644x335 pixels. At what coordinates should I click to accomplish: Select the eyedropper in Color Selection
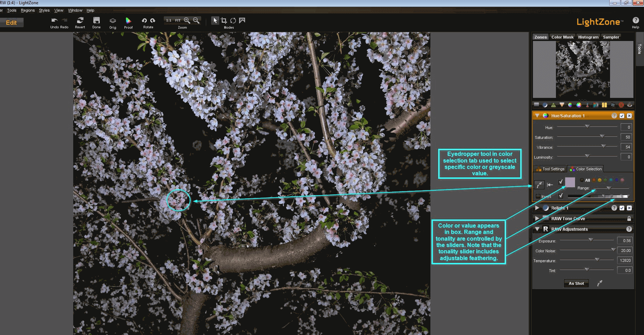(x=540, y=184)
